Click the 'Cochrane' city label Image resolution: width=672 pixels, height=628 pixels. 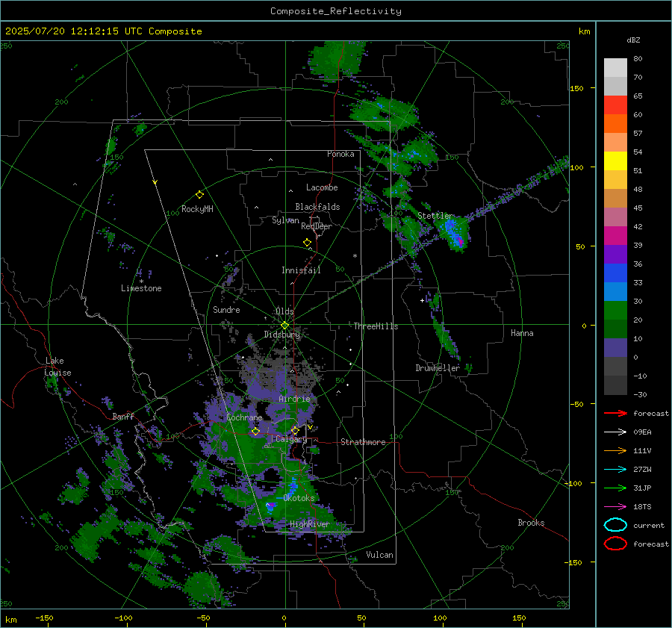point(244,417)
